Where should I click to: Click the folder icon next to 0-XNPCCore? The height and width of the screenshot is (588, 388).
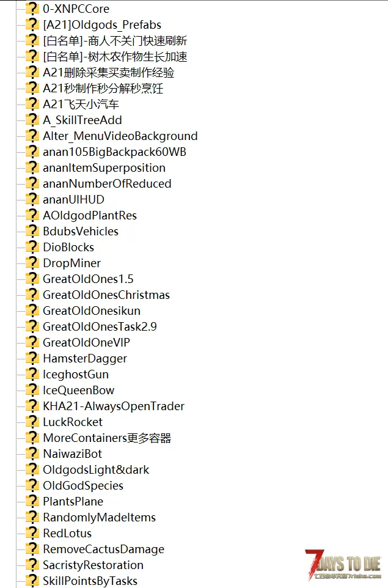click(x=32, y=8)
